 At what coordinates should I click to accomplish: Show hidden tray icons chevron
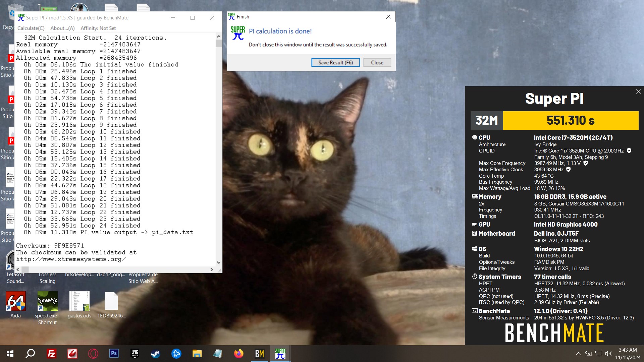[x=578, y=354]
